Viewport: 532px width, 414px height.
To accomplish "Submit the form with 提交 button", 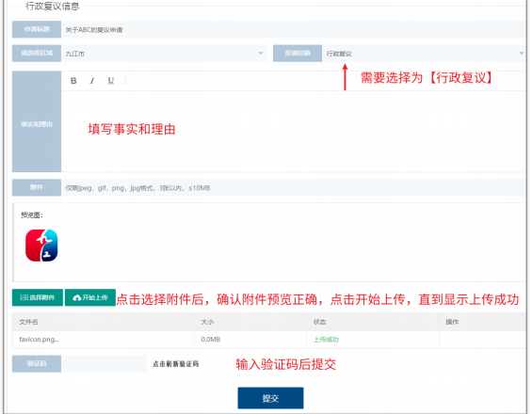I will click(x=270, y=398).
